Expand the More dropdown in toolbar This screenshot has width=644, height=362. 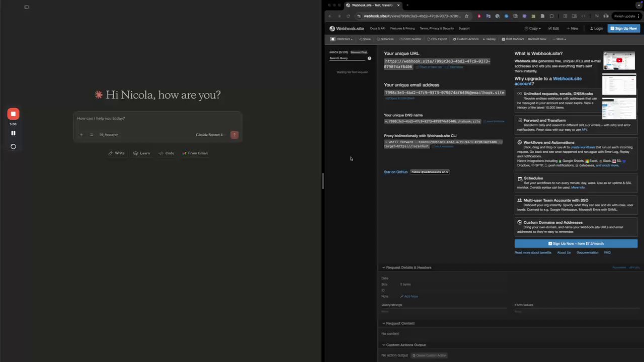[559, 39]
